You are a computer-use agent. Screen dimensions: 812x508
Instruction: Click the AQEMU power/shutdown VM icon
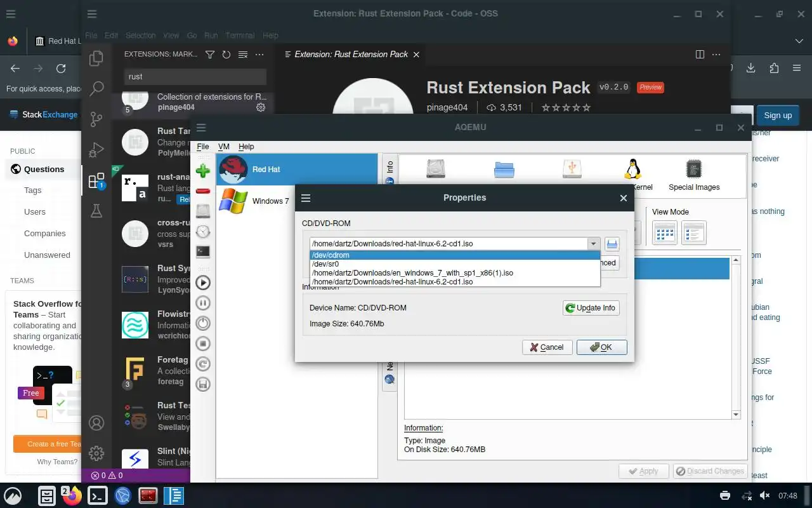coord(203,323)
